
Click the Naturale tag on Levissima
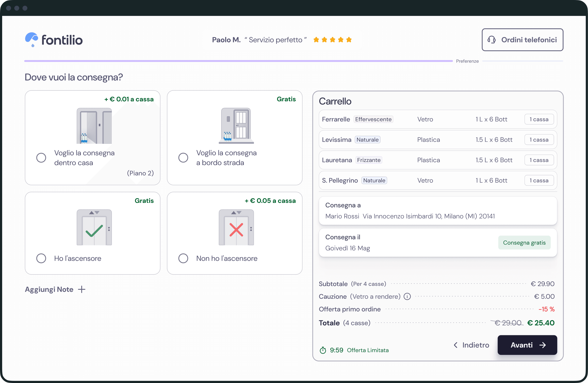367,140
